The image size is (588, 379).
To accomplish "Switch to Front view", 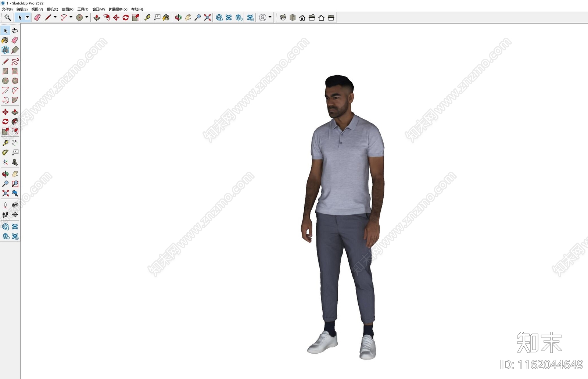I will point(302,17).
